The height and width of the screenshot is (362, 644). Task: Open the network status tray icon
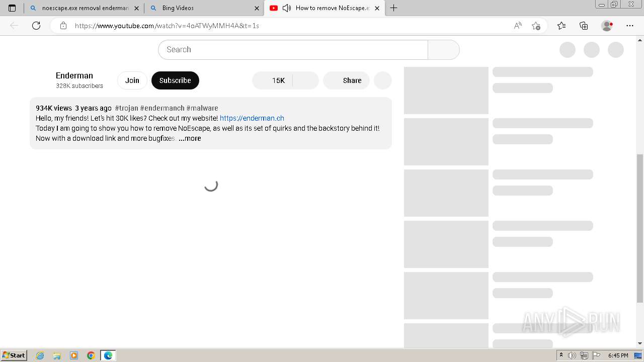(584, 355)
